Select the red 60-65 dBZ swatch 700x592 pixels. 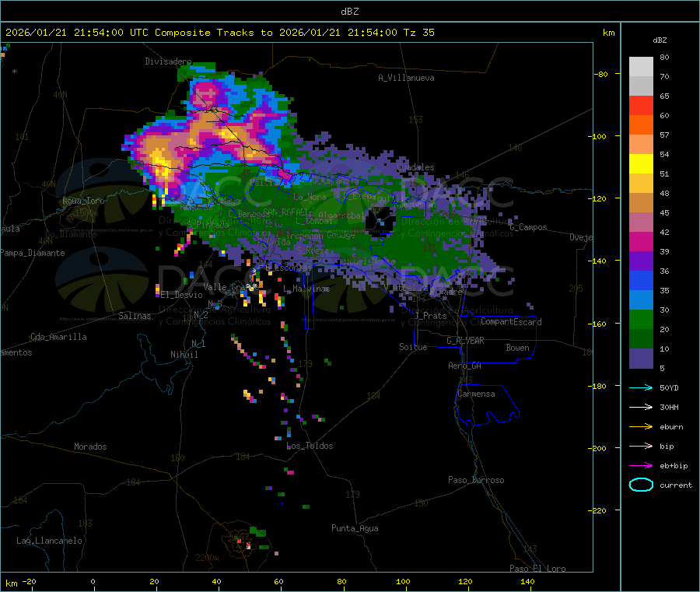coord(641,106)
